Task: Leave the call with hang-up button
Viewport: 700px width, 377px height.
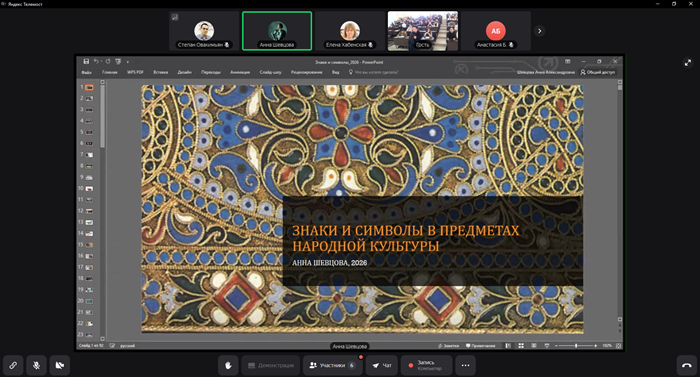Action: 687,365
